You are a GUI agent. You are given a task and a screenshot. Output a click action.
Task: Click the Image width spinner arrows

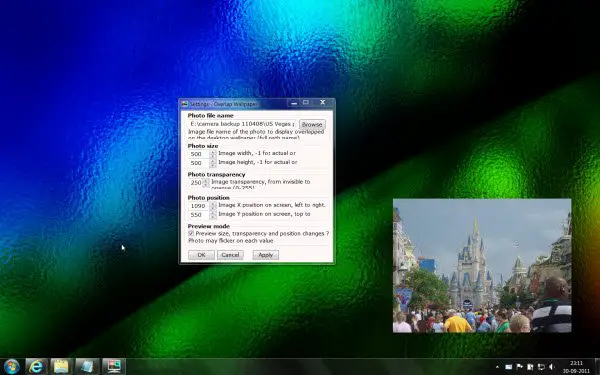coord(213,154)
